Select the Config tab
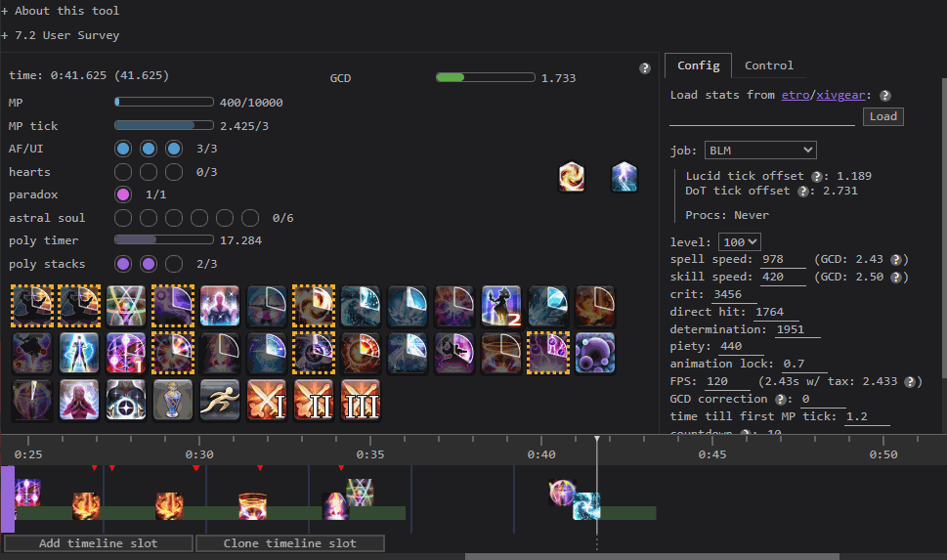Image resolution: width=947 pixels, height=560 pixels. (698, 65)
